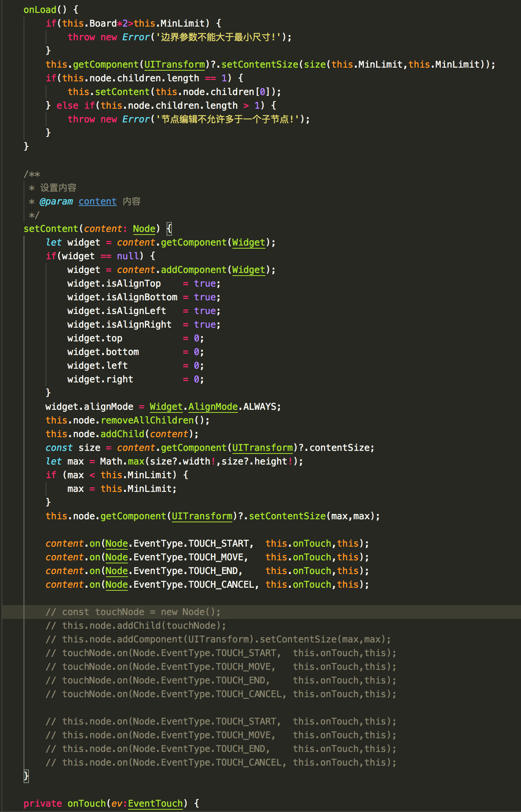
Task: Click the Node type in the setContent signature
Action: point(144,229)
